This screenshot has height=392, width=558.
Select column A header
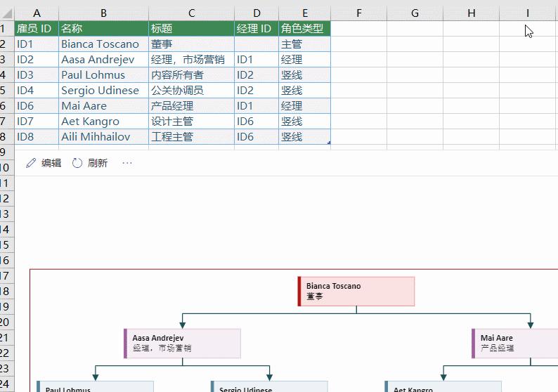pos(37,13)
